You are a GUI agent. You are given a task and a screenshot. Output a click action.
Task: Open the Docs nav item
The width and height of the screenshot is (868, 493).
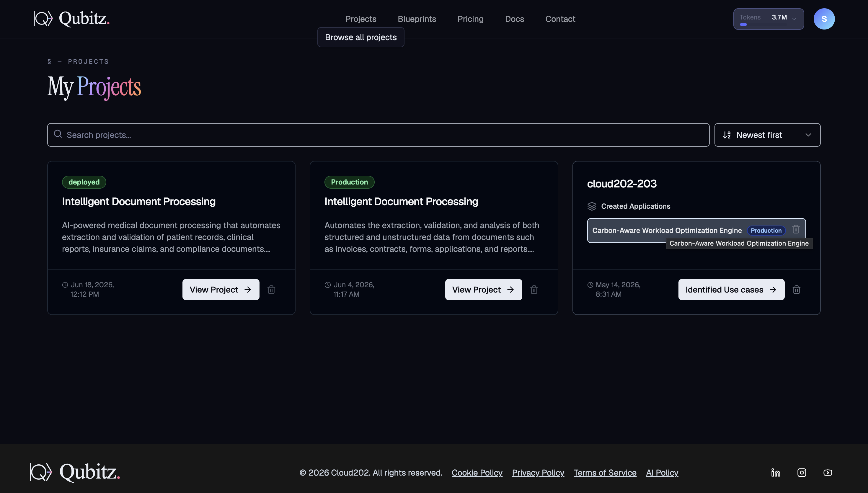click(514, 19)
